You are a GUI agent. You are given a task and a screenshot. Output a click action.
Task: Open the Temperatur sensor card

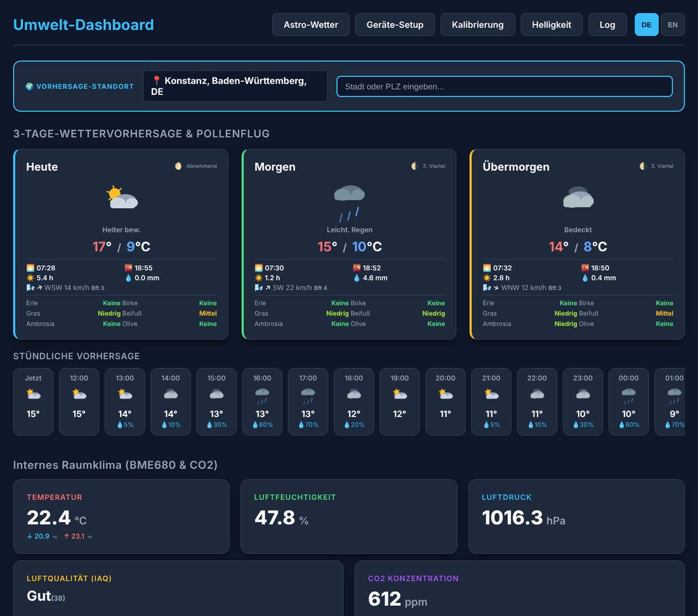[121, 516]
